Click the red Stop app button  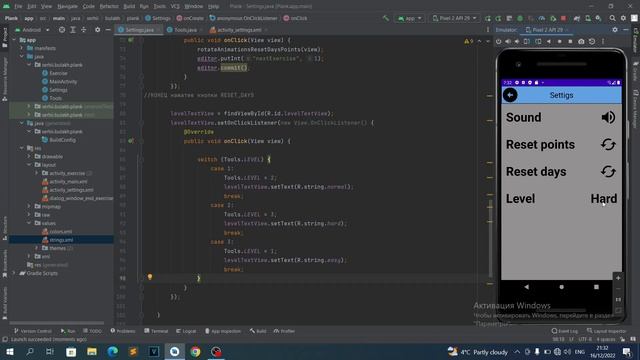click(563, 18)
